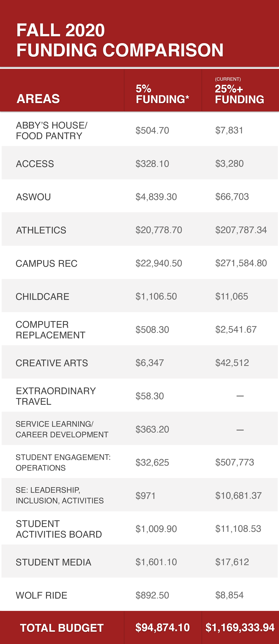Click the small (Current) label

tap(228, 79)
